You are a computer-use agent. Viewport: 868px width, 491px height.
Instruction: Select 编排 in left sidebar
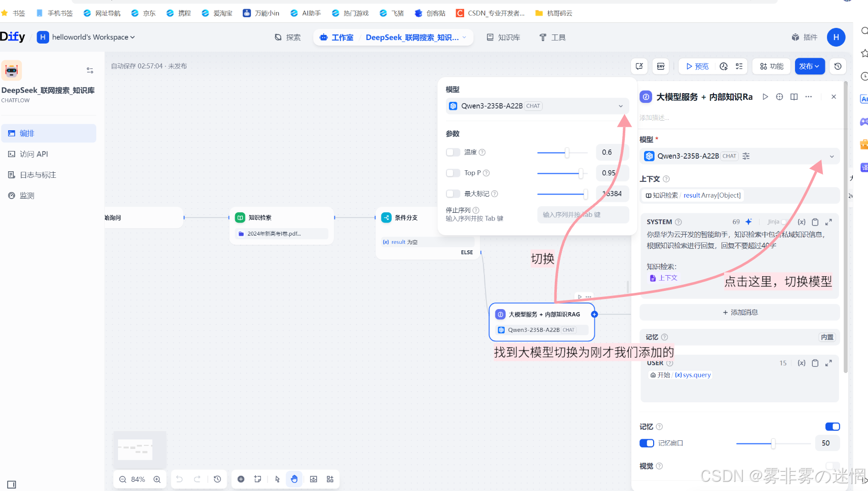click(x=49, y=133)
